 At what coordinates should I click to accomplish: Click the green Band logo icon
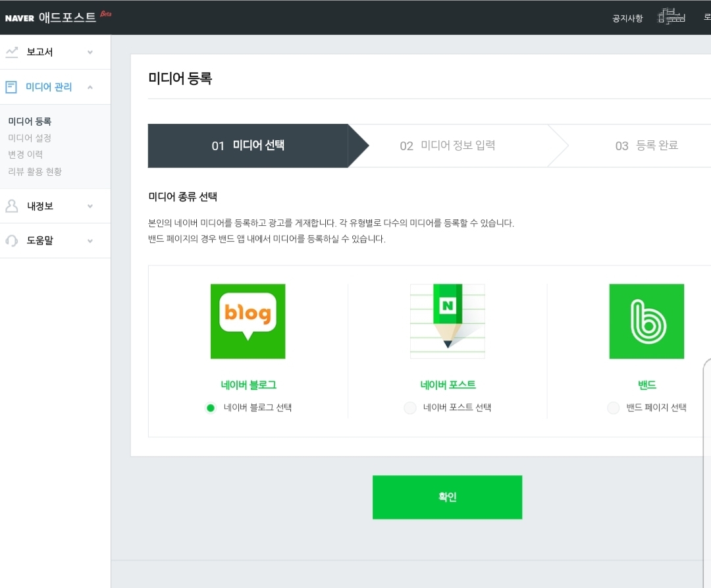tap(646, 321)
